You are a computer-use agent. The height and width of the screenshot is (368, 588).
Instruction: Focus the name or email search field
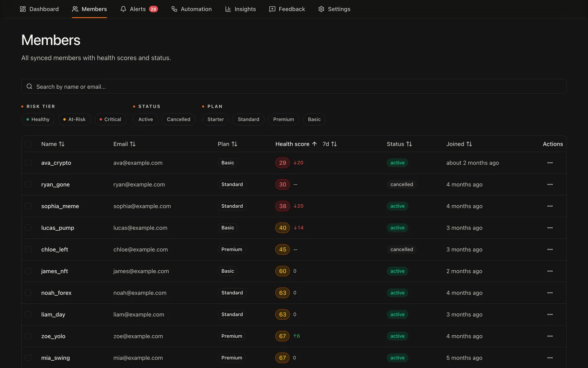coord(294,86)
